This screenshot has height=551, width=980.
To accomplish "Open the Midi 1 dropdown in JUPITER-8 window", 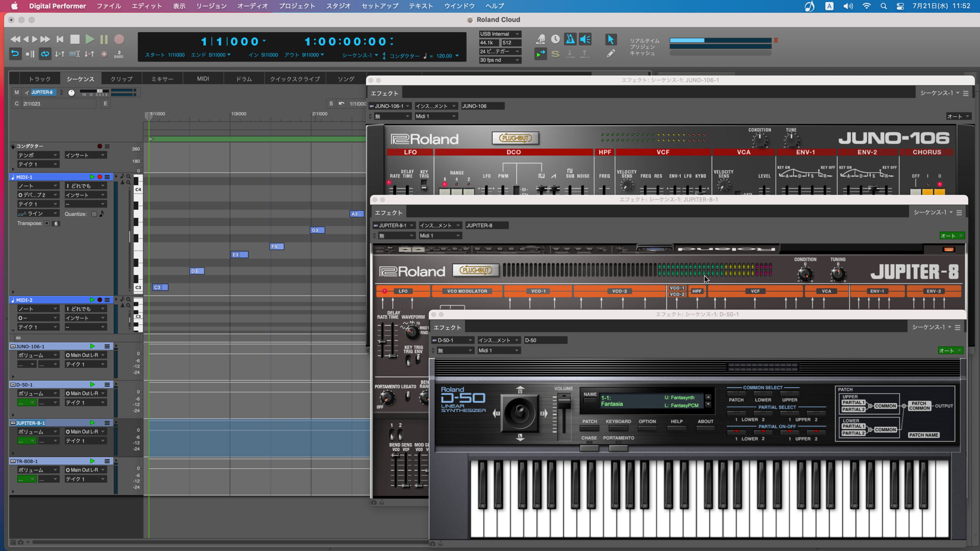I will click(440, 236).
